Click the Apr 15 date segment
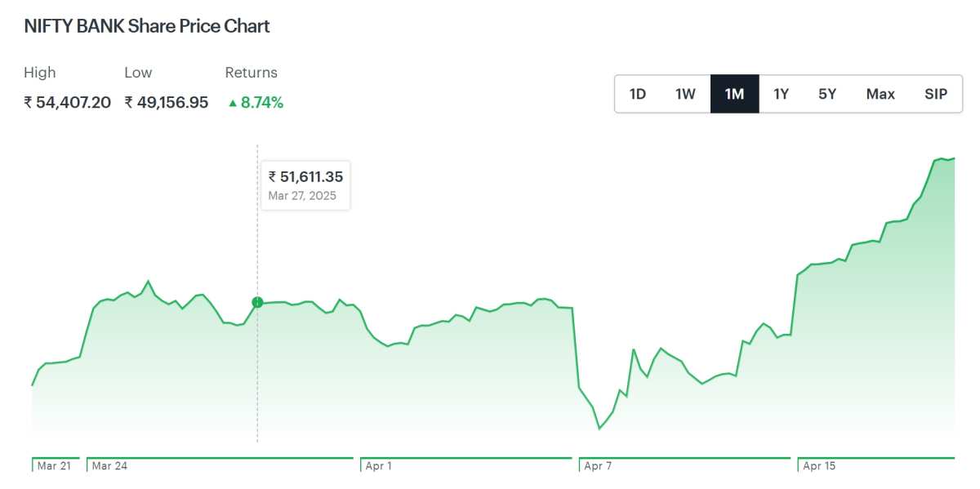This screenshot has height=489, width=980. [876, 465]
